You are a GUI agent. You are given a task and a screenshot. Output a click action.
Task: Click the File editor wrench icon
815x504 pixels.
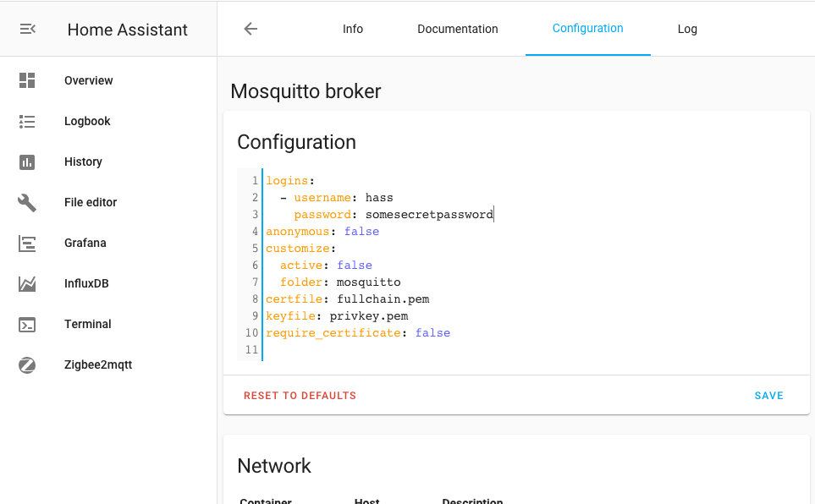point(27,203)
